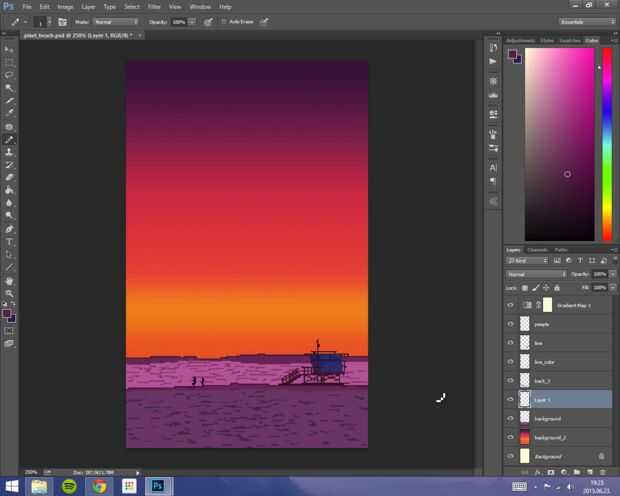Open the tool preset picker arrow
620x496 pixels.
tap(25, 22)
